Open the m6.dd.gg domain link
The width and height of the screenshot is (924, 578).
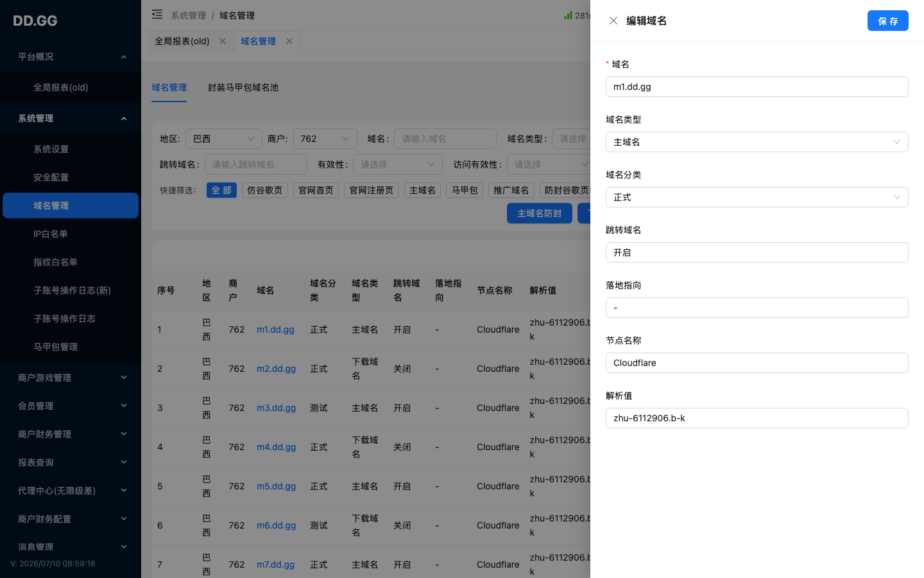click(276, 525)
